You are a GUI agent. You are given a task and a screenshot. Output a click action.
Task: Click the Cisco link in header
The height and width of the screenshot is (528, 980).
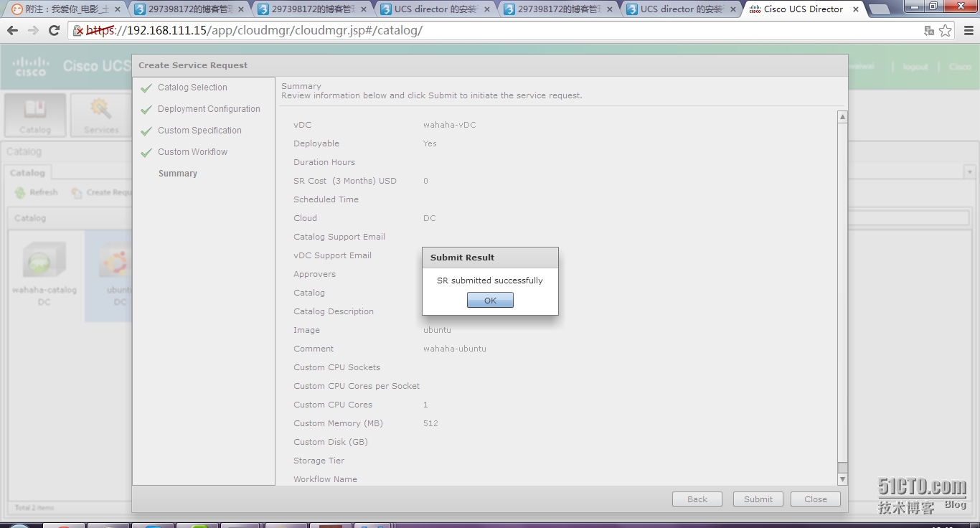click(x=960, y=67)
